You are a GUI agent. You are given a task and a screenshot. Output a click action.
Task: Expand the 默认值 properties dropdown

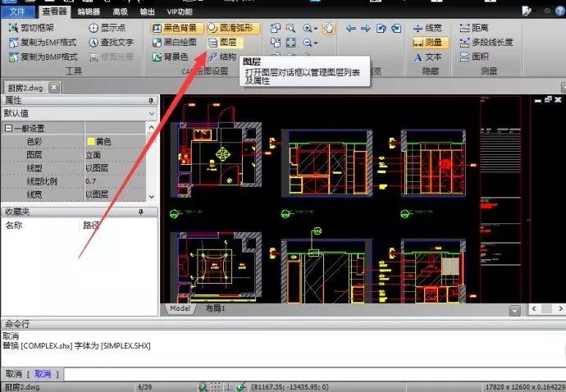pyautogui.click(x=152, y=113)
